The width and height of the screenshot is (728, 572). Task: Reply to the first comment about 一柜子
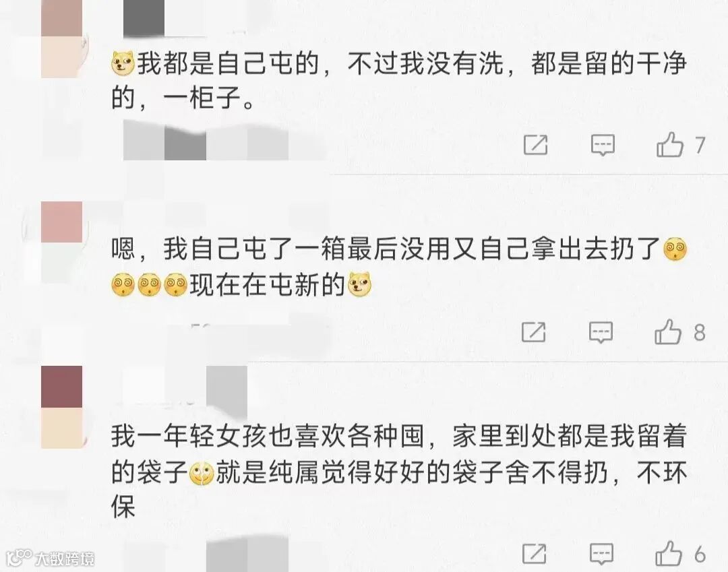click(x=603, y=146)
